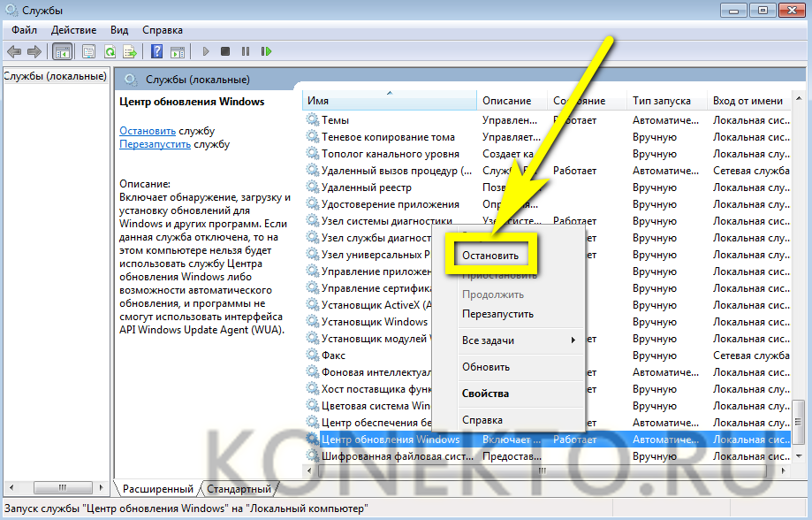Viewport: 812px width, 520px height.
Task: Click gear icon of Факс service
Action: [x=312, y=356]
